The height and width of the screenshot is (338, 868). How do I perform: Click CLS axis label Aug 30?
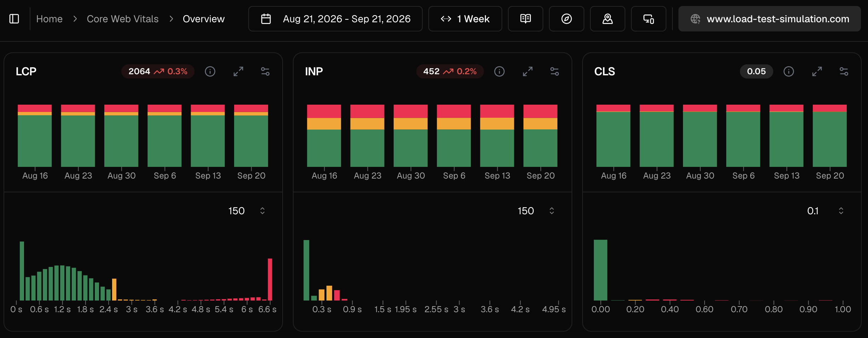tap(700, 176)
